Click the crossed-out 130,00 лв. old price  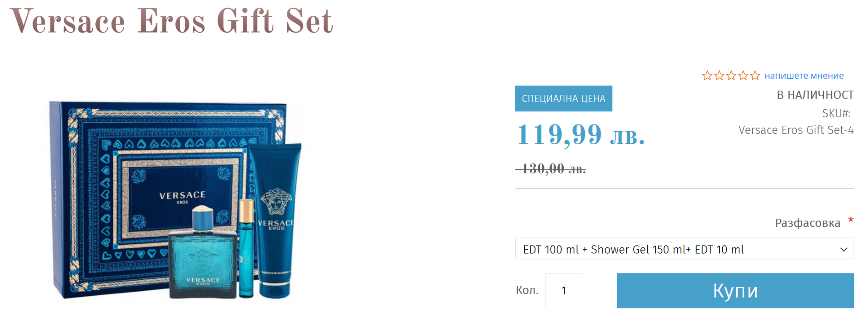point(551,169)
